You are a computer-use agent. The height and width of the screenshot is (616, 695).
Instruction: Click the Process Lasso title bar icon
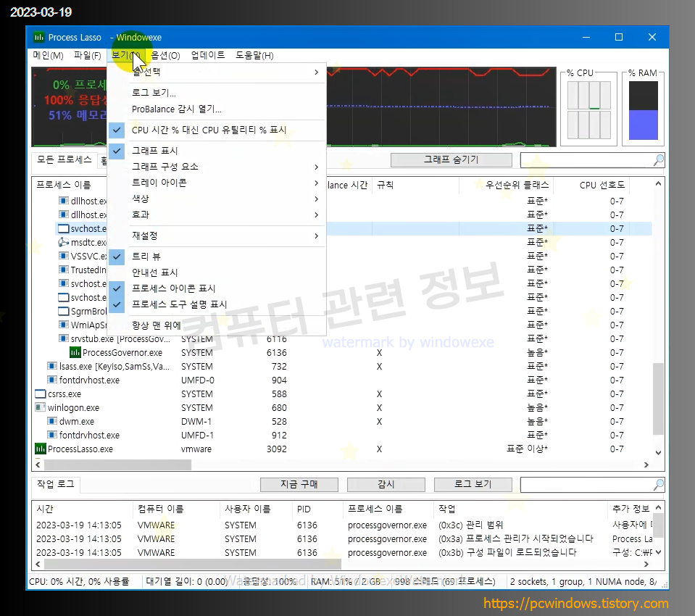[39, 37]
